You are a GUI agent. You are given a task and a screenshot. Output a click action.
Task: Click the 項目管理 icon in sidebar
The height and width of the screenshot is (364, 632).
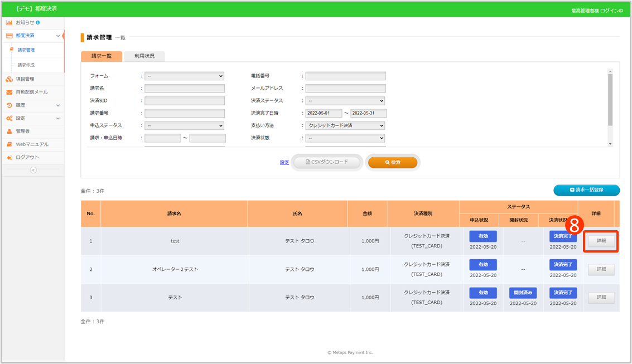coord(9,79)
